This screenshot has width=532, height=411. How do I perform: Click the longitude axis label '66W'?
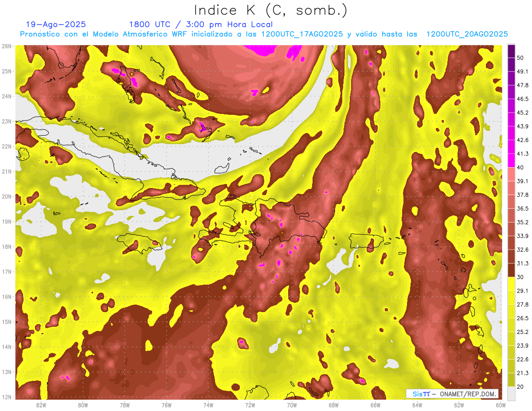376,405
